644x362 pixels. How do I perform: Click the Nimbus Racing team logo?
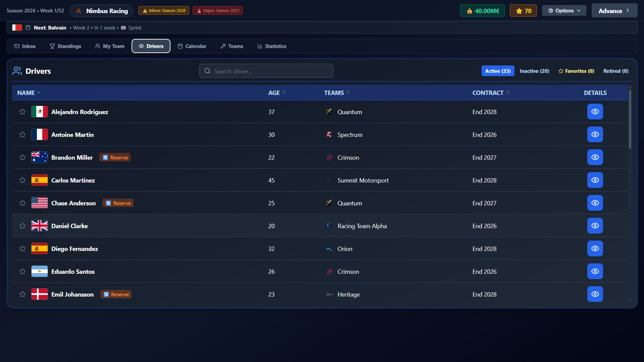(x=78, y=10)
